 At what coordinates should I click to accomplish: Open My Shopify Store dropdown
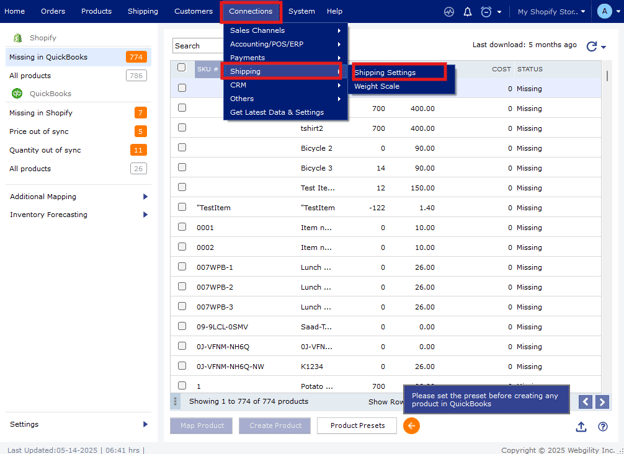pyautogui.click(x=552, y=12)
